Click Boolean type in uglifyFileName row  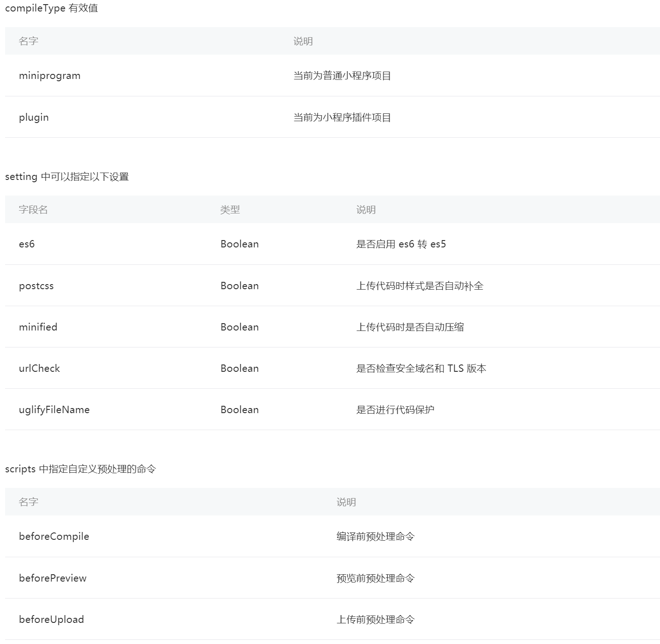(x=240, y=410)
